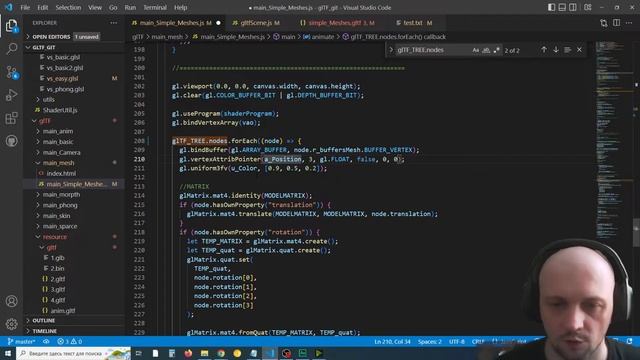Open errors and warnings problems indicator
The height and width of the screenshot is (360, 640).
coord(69,341)
